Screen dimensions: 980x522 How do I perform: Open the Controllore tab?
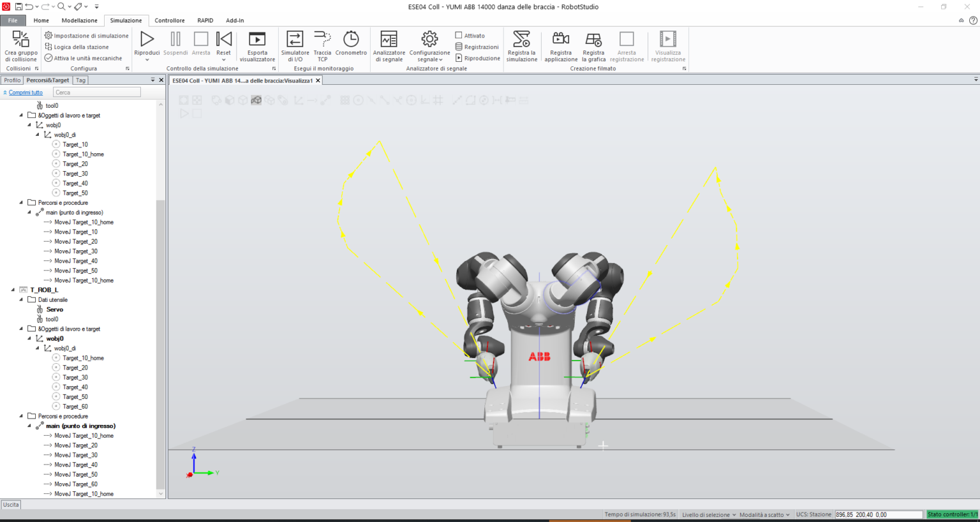(169, 20)
